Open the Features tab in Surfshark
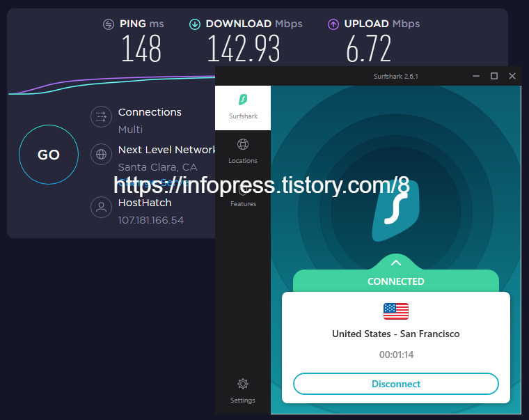 tap(243, 196)
